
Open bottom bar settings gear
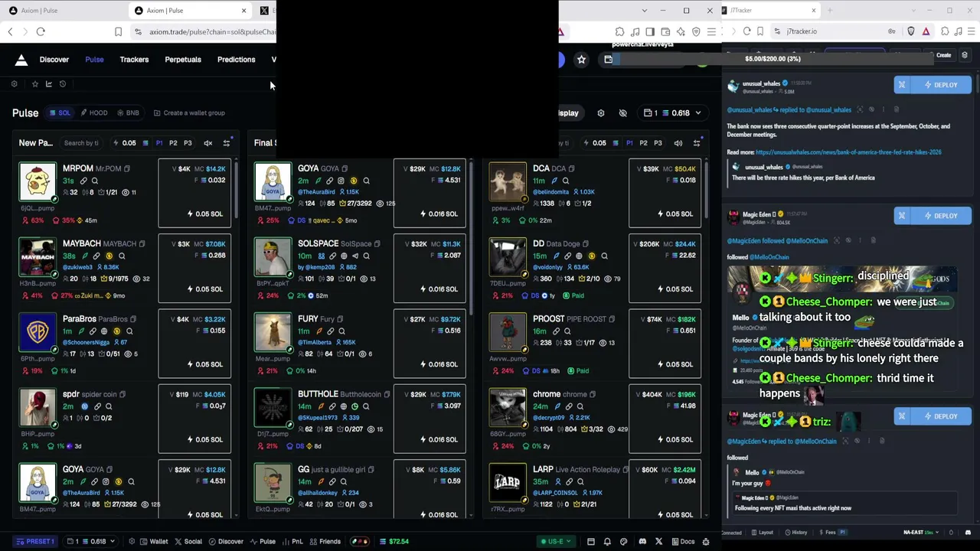pos(132,542)
